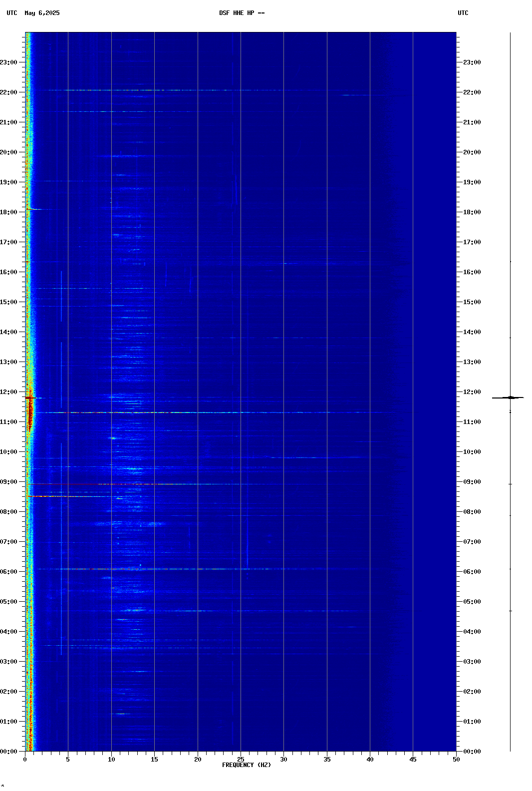Click "09:00" on the left time axis
Screen dimensions: 532x791
[x=8, y=482]
